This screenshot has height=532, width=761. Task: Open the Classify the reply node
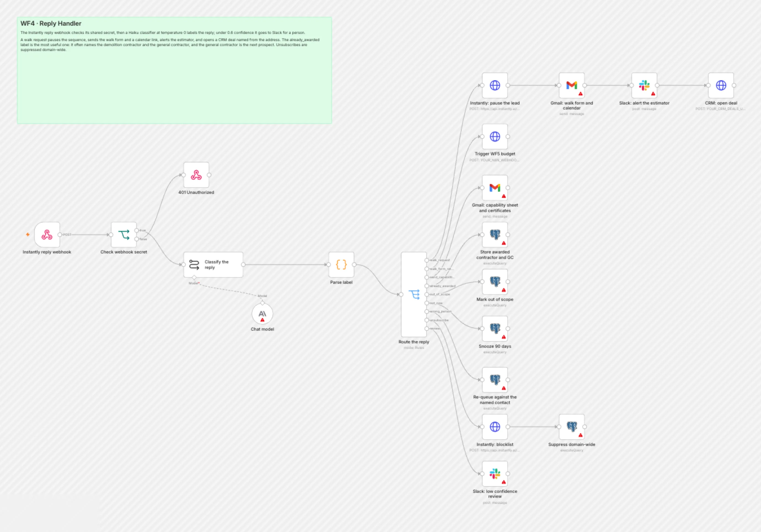tap(213, 264)
